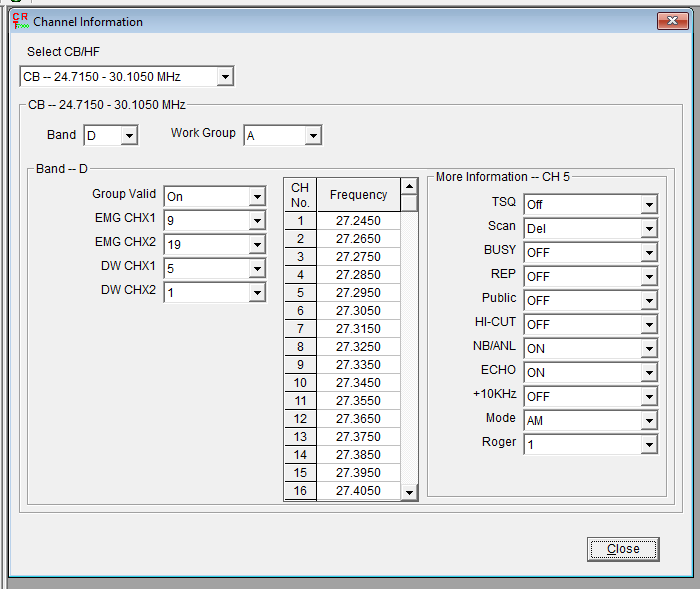This screenshot has width=700, height=589.
Task: Click frequency cell 27.3050
Action: coord(358,311)
